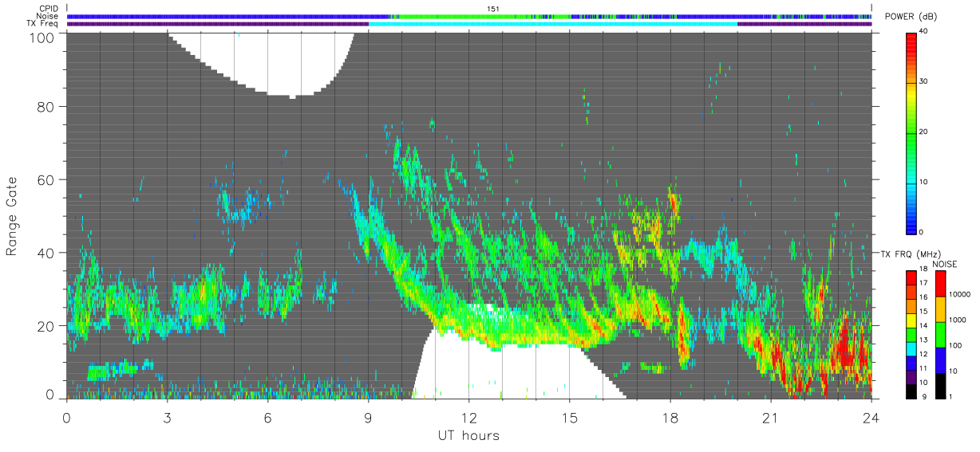Click the TX frequency color bar
The image size is (980, 452).
pyautogui.click(x=912, y=335)
